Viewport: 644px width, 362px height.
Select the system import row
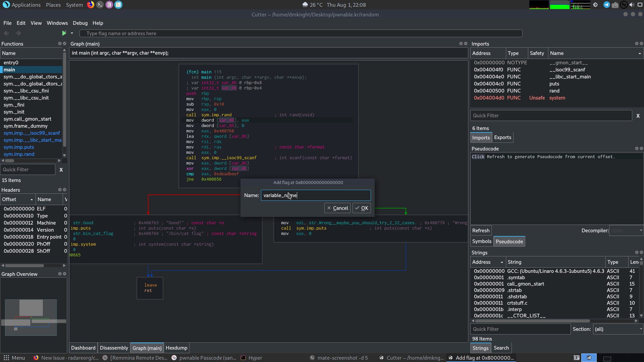coord(556,98)
